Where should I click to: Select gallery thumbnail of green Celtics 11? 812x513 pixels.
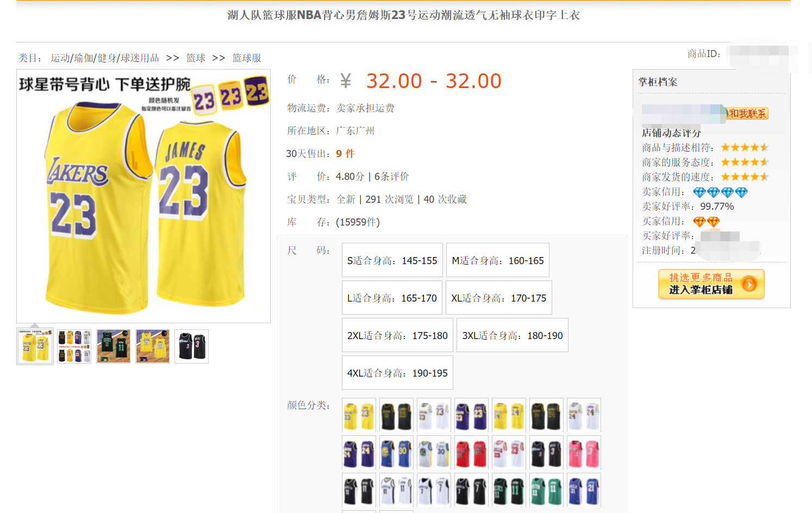click(x=113, y=346)
